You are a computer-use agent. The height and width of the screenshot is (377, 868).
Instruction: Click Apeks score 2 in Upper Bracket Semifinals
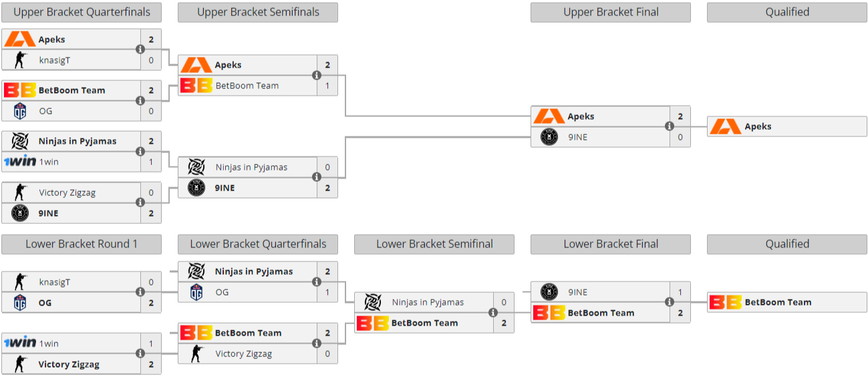pyautogui.click(x=327, y=65)
